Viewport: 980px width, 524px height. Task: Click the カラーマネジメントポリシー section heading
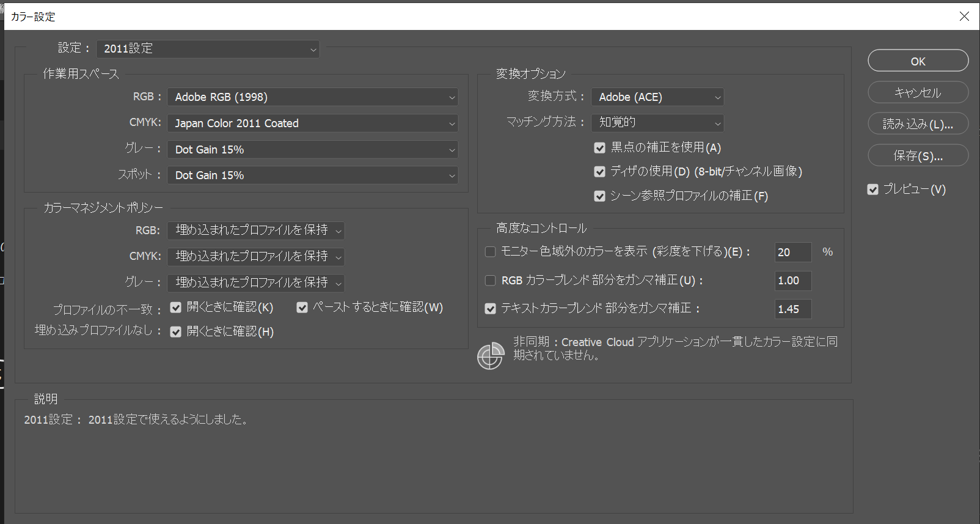[103, 208]
